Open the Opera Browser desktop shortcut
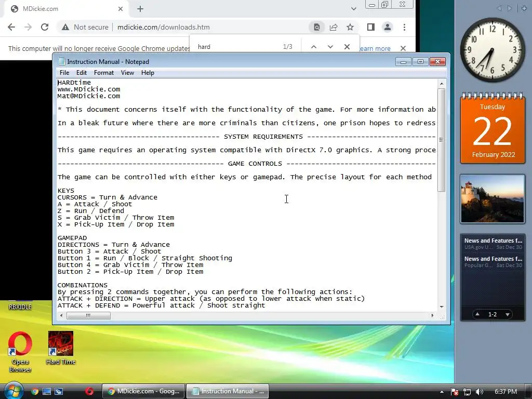The image size is (532, 399). coord(20,352)
